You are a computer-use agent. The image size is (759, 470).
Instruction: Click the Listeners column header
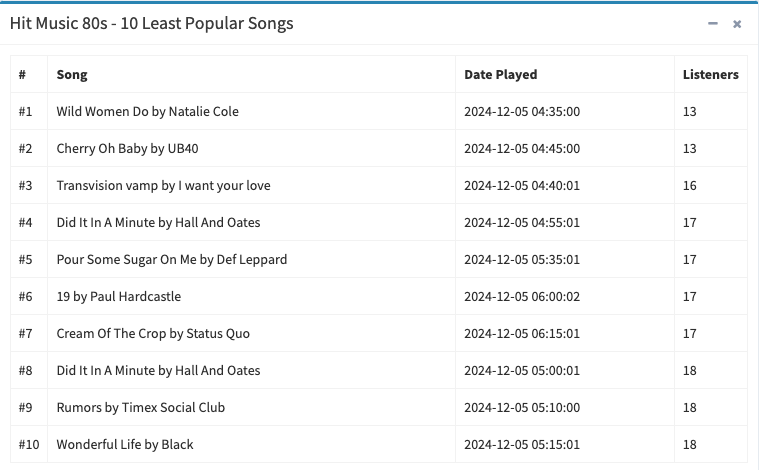click(711, 75)
